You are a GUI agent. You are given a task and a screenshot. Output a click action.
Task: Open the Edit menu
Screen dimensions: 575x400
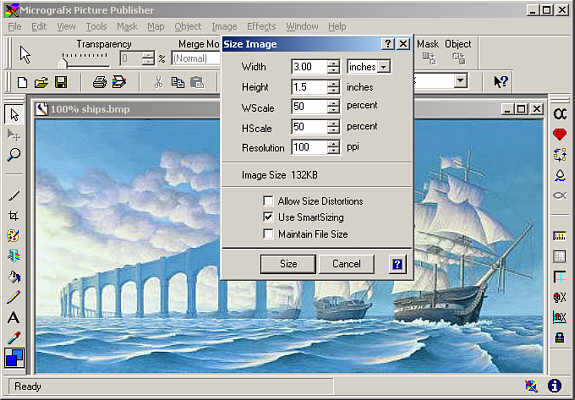coord(39,27)
